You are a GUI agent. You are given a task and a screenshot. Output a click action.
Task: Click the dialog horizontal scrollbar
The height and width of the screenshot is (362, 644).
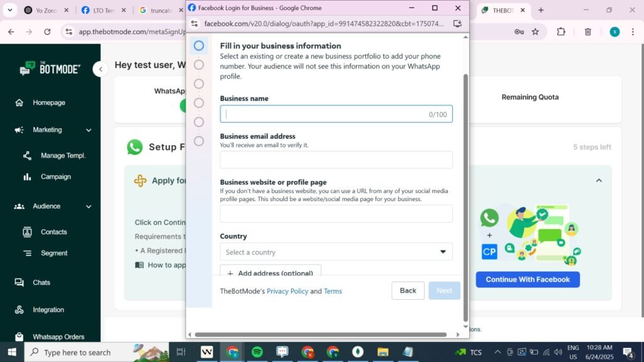pos(320,334)
